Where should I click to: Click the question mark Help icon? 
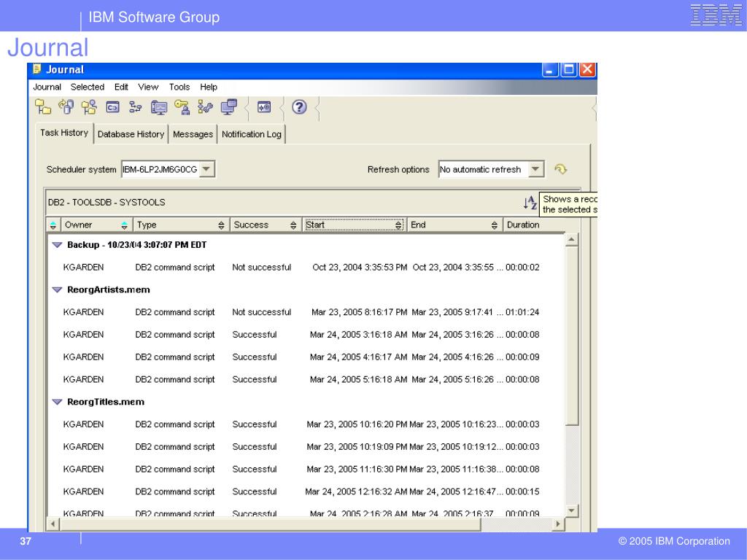point(299,106)
